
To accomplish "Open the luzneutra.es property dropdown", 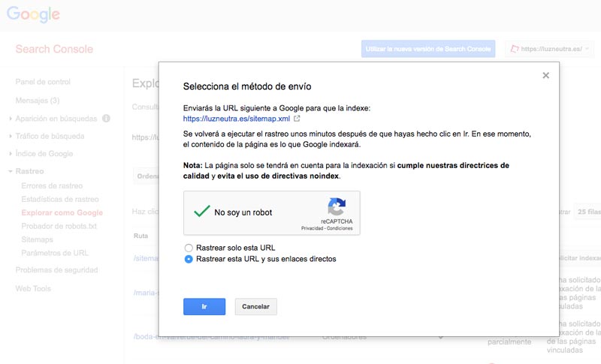I will click(550, 49).
